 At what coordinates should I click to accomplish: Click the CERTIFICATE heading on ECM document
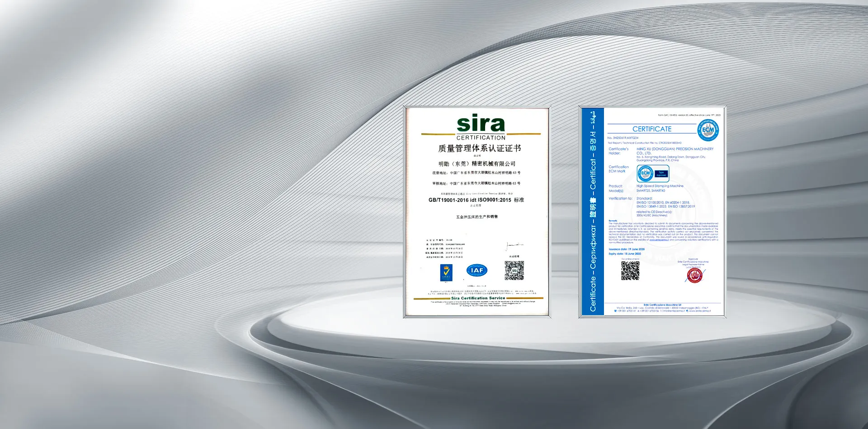click(x=651, y=129)
